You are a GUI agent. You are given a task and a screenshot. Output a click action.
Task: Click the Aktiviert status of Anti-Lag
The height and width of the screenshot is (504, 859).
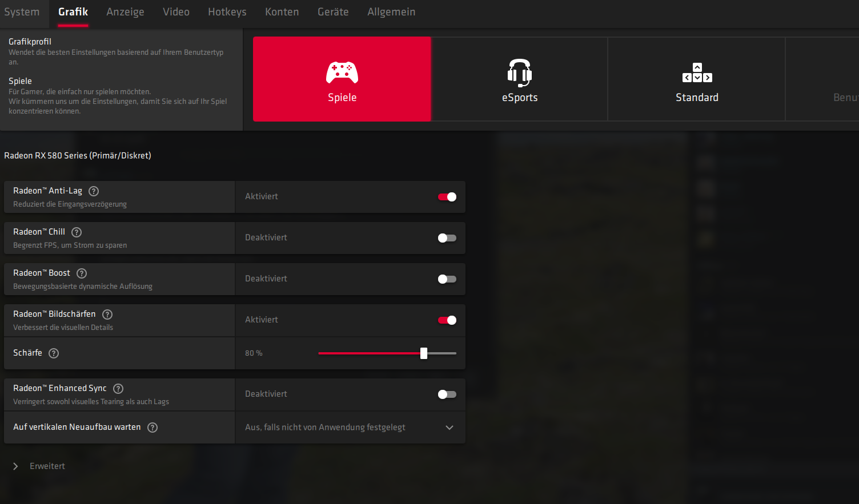pos(262,196)
